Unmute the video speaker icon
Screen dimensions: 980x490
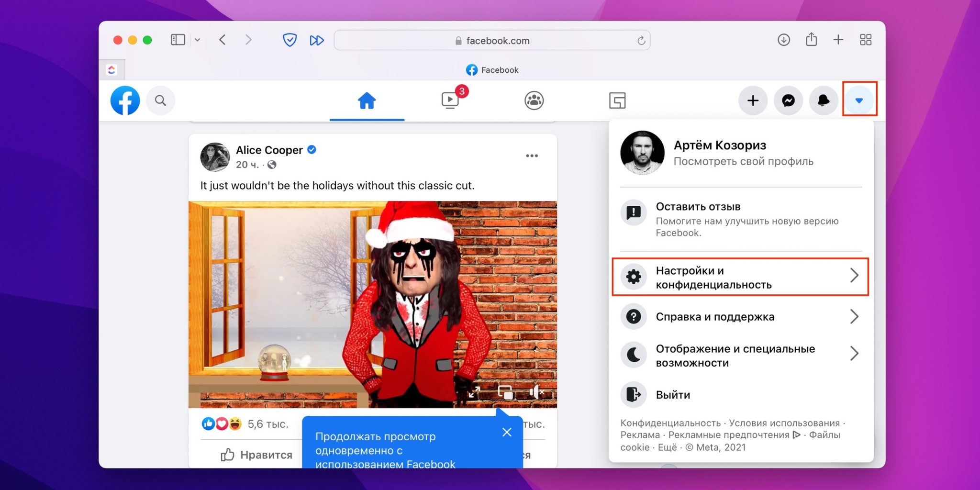coord(536,392)
